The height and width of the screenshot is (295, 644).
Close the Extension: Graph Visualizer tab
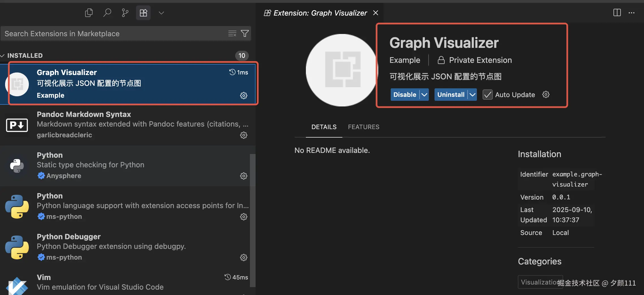(376, 13)
